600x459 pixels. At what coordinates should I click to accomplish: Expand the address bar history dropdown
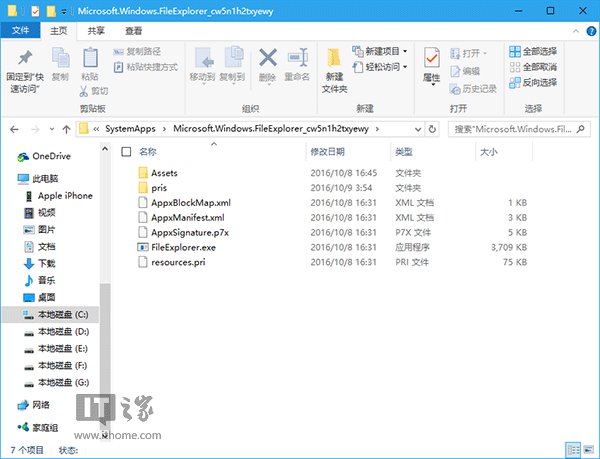pyautogui.click(x=418, y=129)
